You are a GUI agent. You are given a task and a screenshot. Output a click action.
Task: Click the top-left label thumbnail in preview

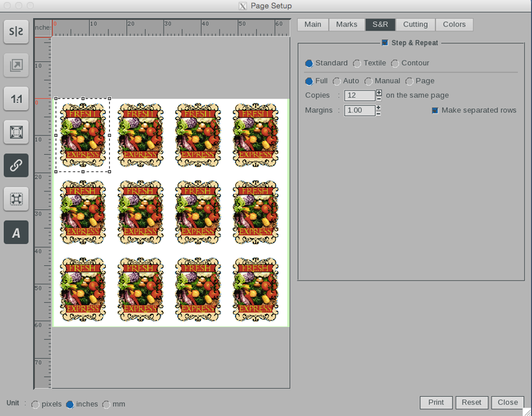(x=82, y=136)
